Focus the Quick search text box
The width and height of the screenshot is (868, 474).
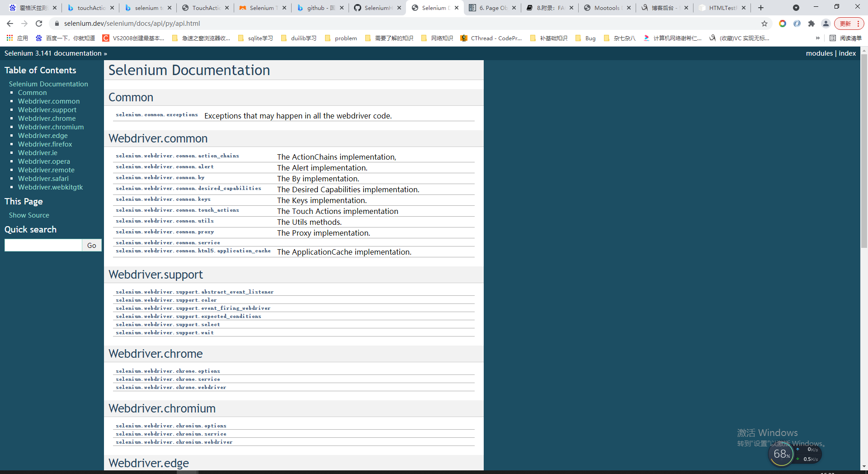pos(43,245)
